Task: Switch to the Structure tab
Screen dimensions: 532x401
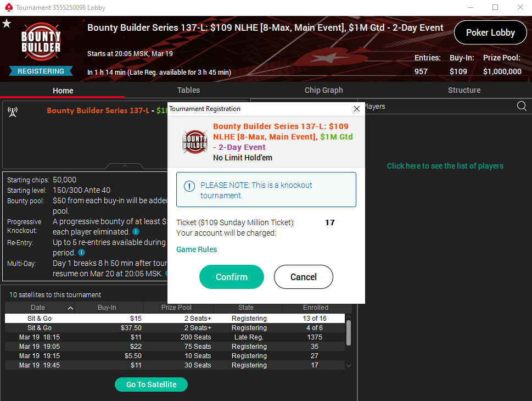Action: [464, 90]
